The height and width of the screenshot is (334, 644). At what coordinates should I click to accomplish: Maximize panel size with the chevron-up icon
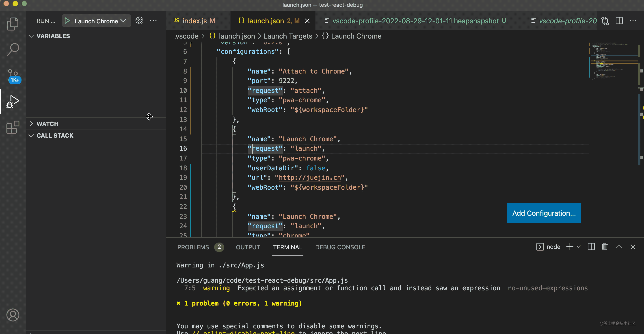click(x=619, y=247)
